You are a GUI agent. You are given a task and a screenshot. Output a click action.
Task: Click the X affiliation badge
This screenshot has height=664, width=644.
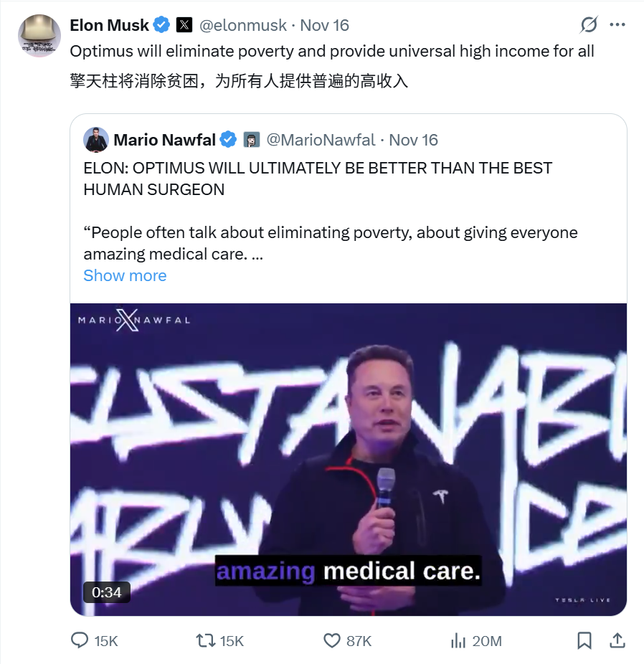click(x=184, y=25)
